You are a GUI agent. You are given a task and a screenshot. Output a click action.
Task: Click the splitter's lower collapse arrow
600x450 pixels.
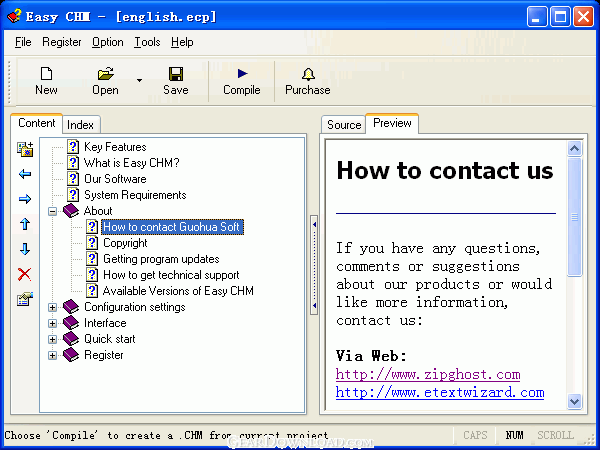[x=314, y=305]
